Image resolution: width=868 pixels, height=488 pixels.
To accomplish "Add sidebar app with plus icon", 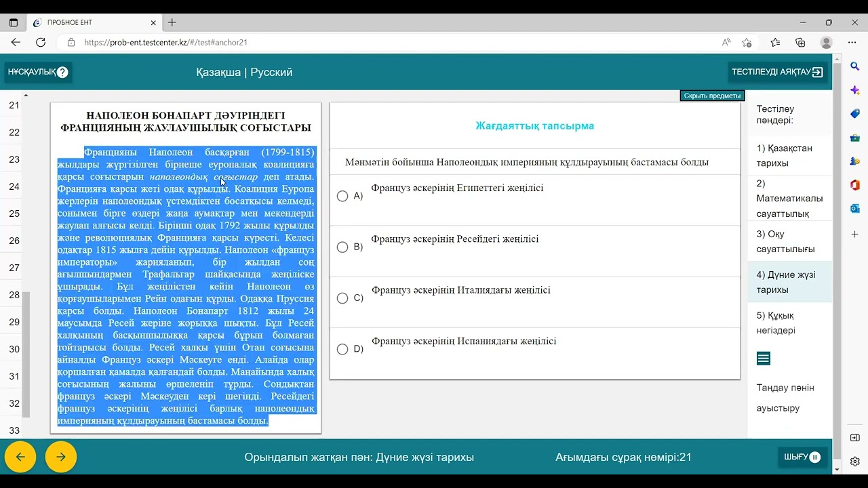I will 854,235.
